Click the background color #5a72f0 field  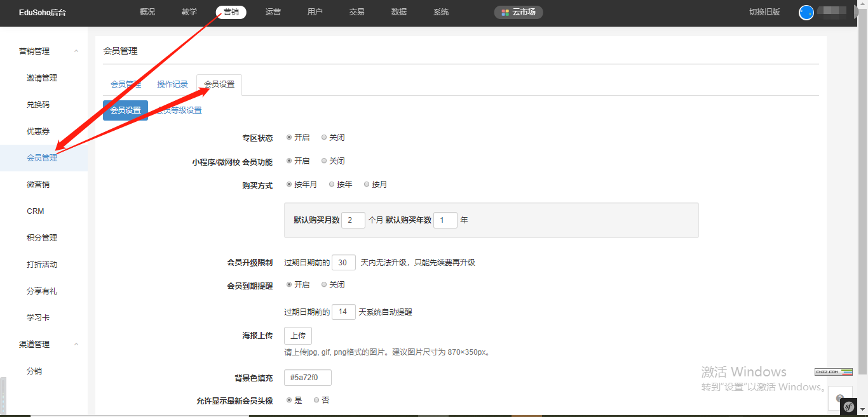tap(308, 378)
